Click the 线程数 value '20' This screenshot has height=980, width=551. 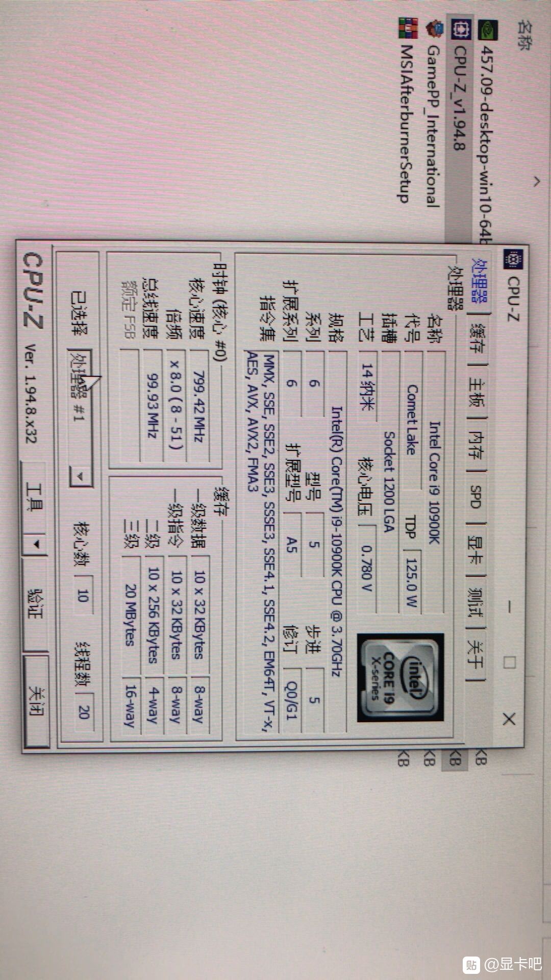click(84, 712)
